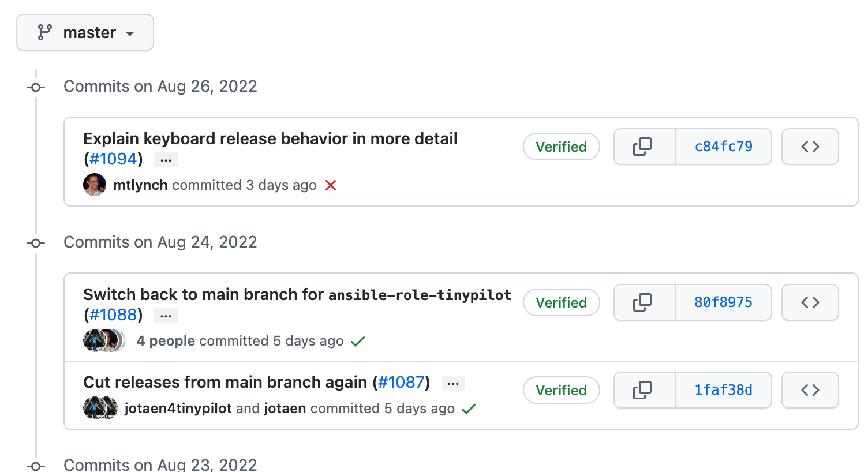This screenshot has width=868, height=472.
Task: Click the green checkmark on the Cut releases commit
Action: (469, 408)
